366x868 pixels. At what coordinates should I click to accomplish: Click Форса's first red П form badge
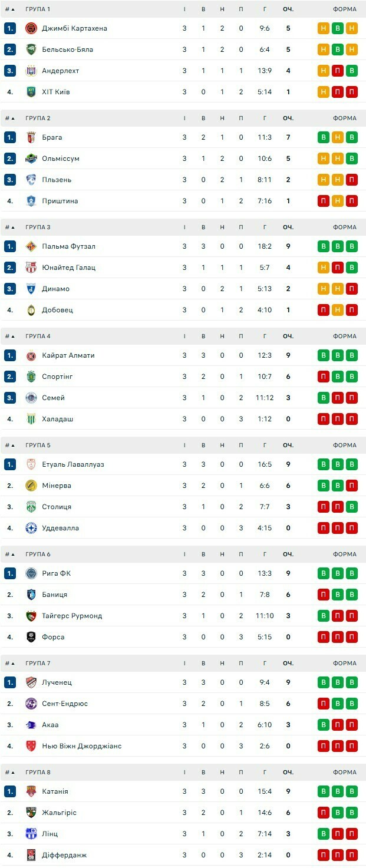[324, 637]
